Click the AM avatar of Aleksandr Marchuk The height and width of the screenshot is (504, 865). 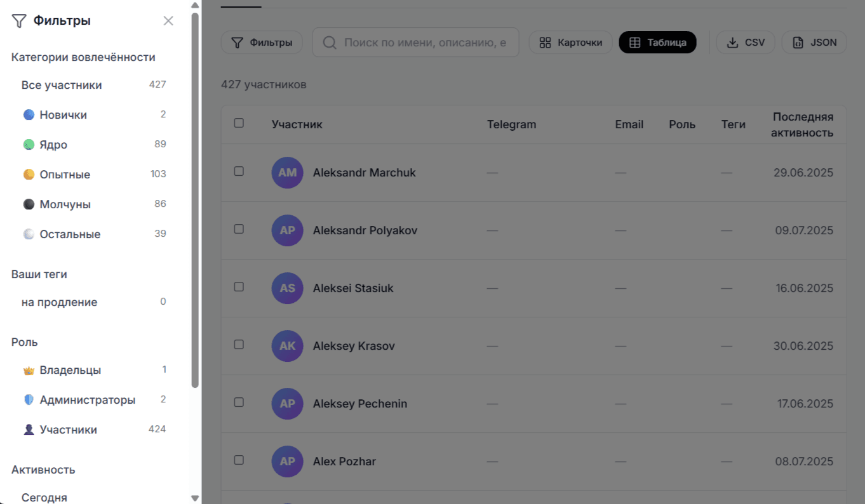pos(287,173)
